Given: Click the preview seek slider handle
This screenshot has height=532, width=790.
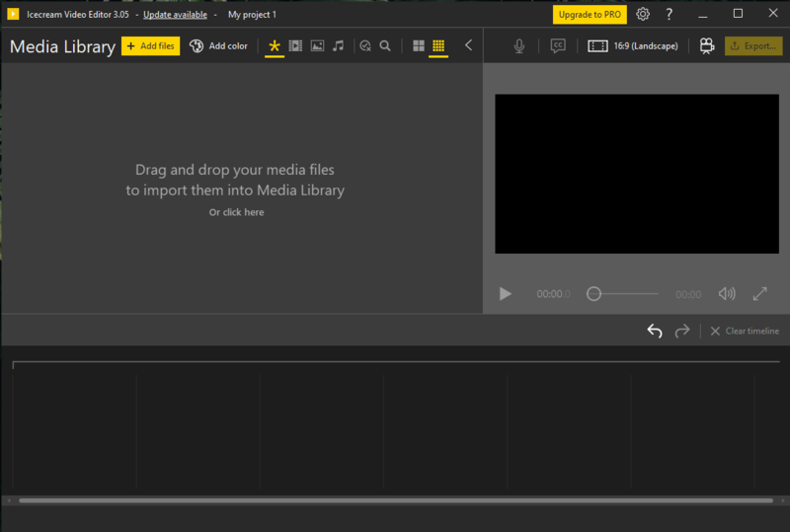Looking at the screenshot, I should [594, 294].
